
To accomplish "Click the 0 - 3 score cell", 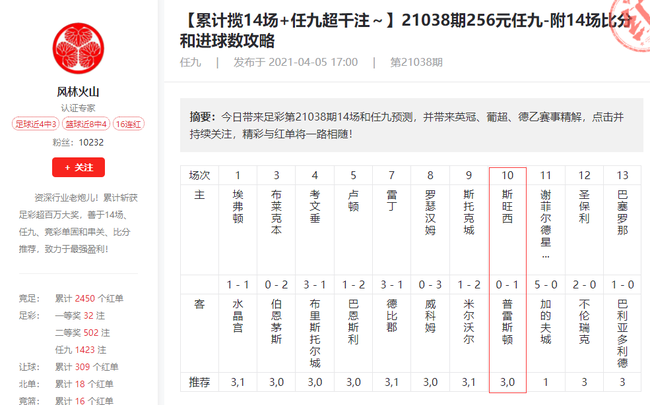I will [430, 285].
